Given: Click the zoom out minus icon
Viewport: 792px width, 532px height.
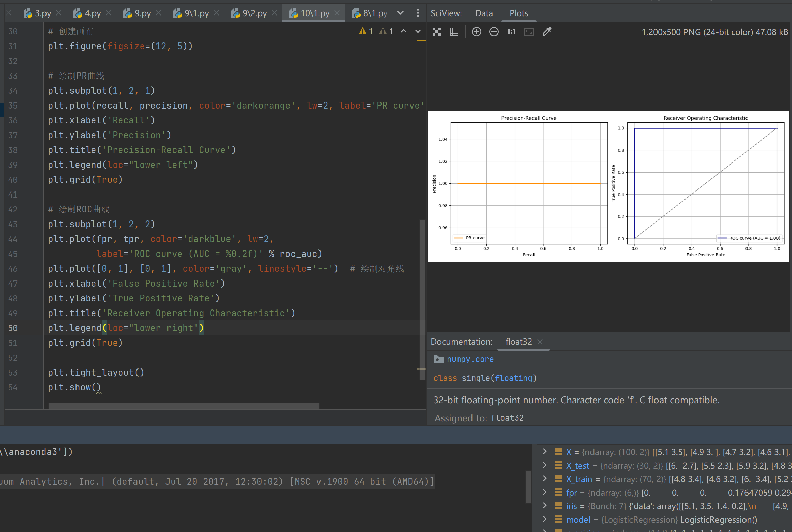Looking at the screenshot, I should pos(494,32).
